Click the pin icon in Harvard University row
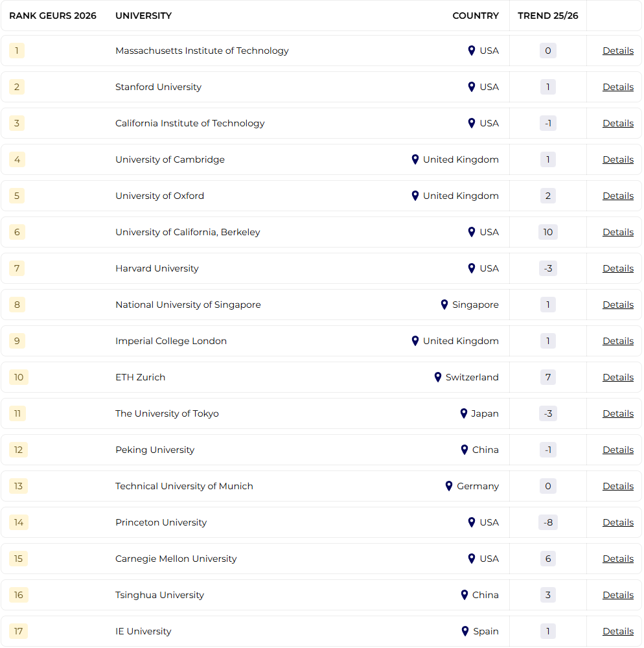Screen dimensions: 644x648 pyautogui.click(x=472, y=268)
